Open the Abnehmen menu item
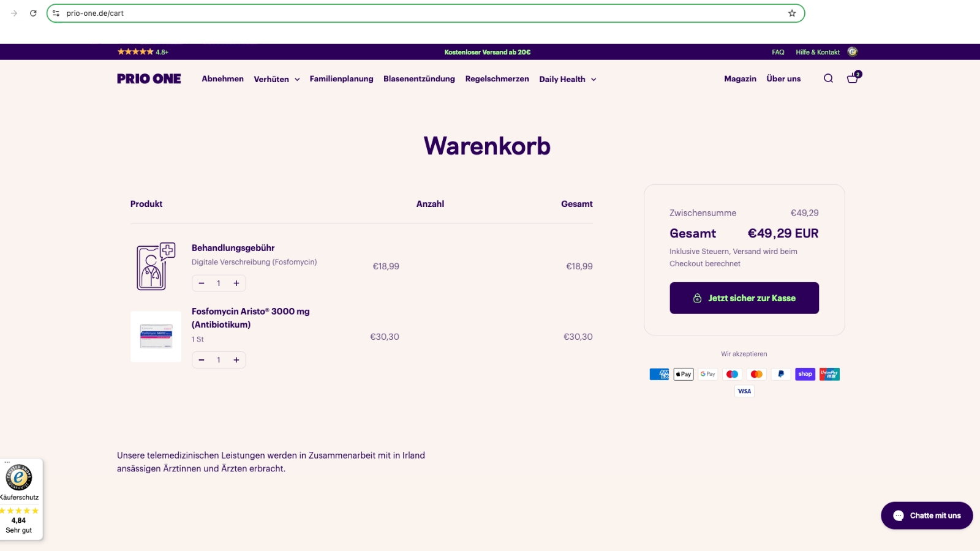 point(222,79)
